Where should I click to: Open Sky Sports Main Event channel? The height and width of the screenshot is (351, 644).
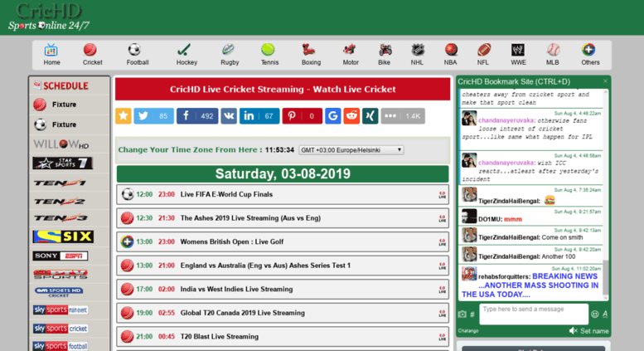[x=61, y=310]
